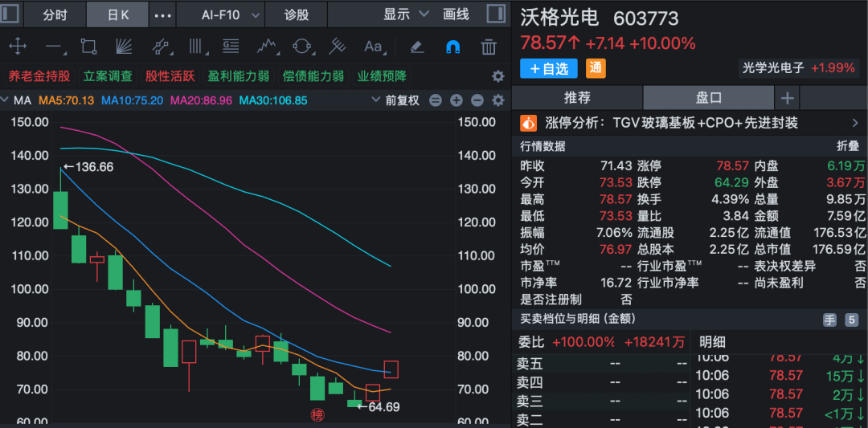This screenshot has width=868, height=428.
Task: Toggle the left sidebar panel icon
Action: [x=10, y=14]
